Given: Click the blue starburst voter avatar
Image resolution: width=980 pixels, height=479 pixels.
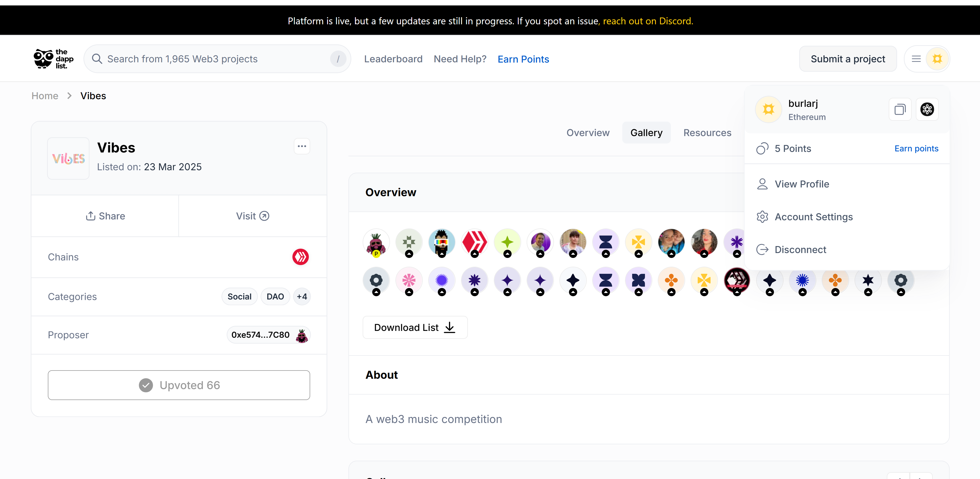Looking at the screenshot, I should coord(802,281).
